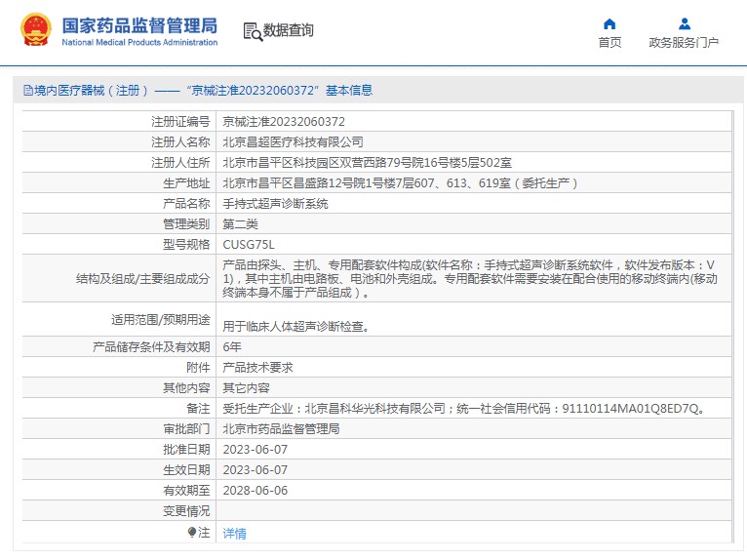This screenshot has width=747, height=560.
Task: Click the 国家药品监督管理局 title text
Action: pyautogui.click(x=139, y=25)
